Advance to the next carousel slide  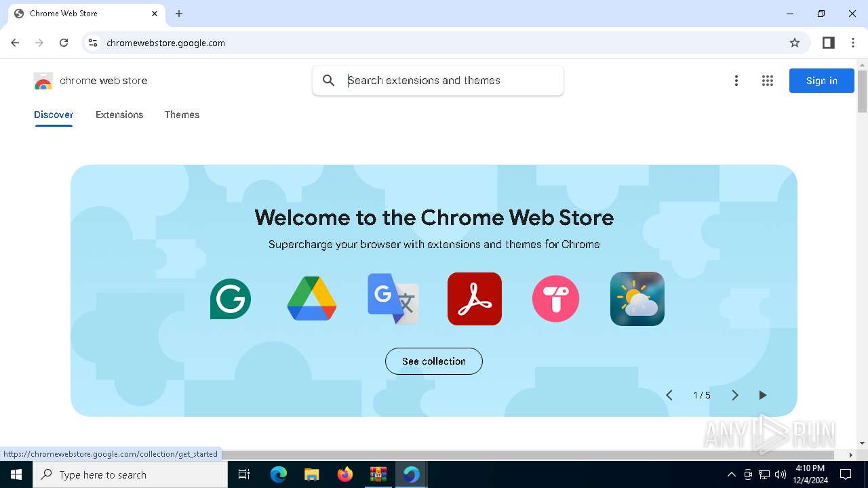[734, 395]
